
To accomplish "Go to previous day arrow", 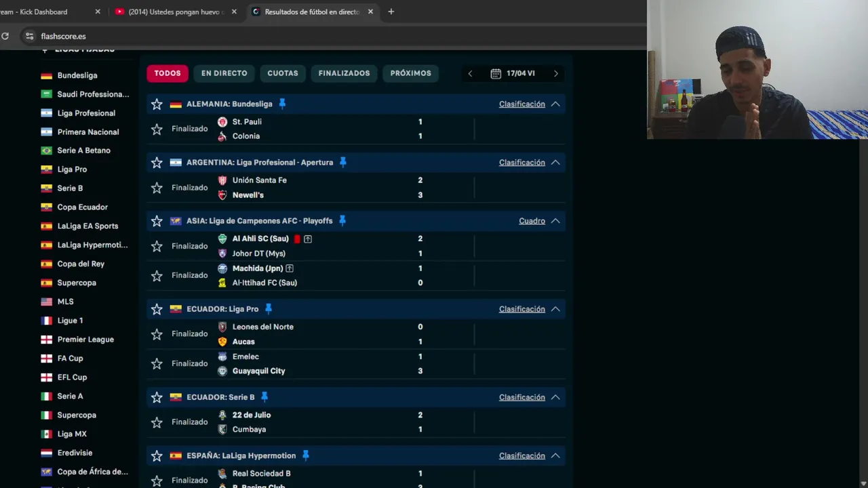I will click(470, 73).
